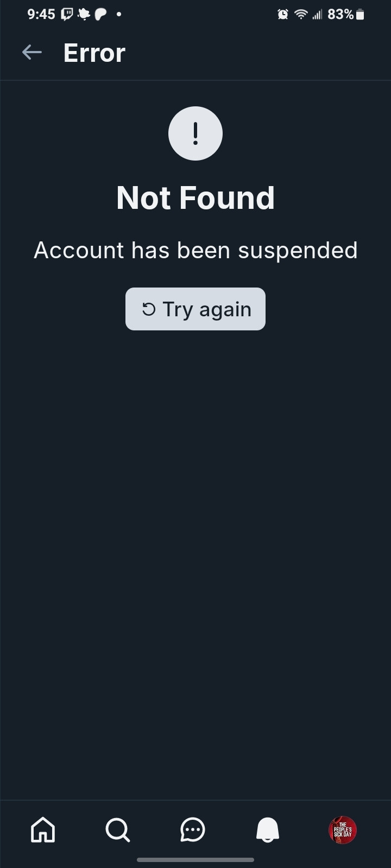Open The People's Sick Day profile avatar
This screenshot has width=391, height=868.
tap(343, 830)
